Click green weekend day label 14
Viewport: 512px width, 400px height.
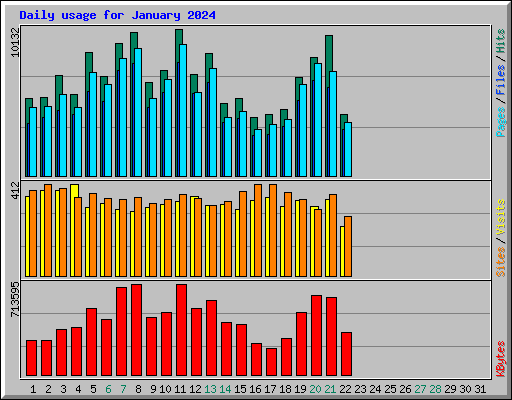tap(225, 389)
